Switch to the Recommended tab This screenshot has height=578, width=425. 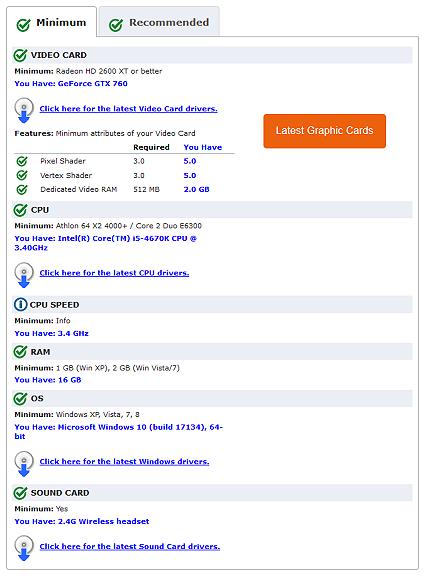pos(159,23)
